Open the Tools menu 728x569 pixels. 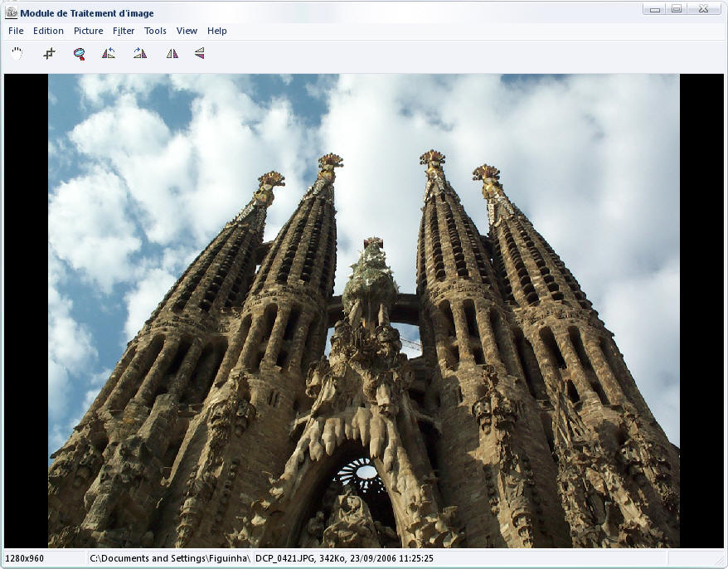tap(155, 31)
